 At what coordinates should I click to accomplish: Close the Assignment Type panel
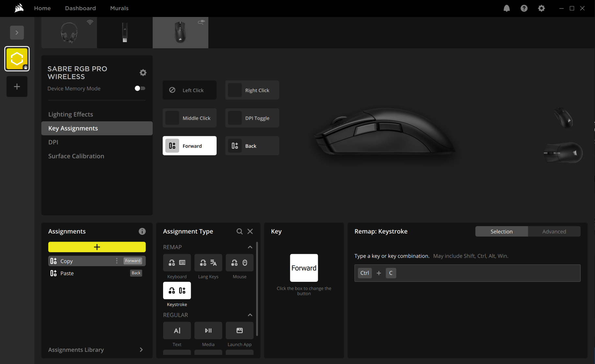pyautogui.click(x=250, y=231)
